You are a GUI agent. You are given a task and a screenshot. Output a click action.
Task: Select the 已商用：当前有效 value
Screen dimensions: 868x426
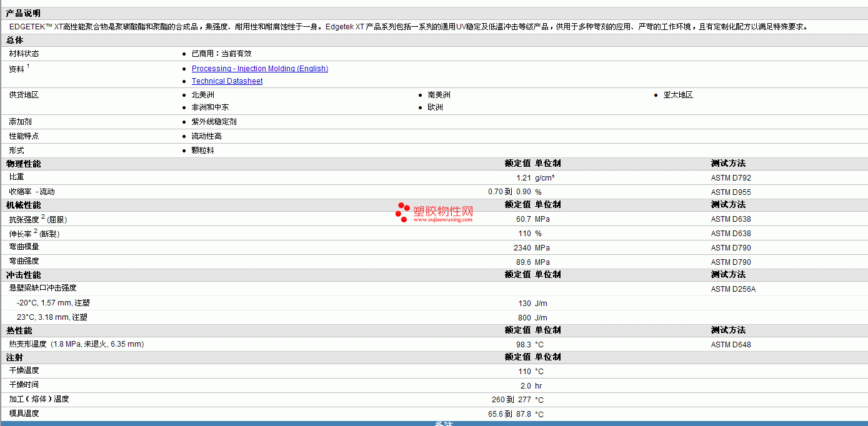coord(221,54)
